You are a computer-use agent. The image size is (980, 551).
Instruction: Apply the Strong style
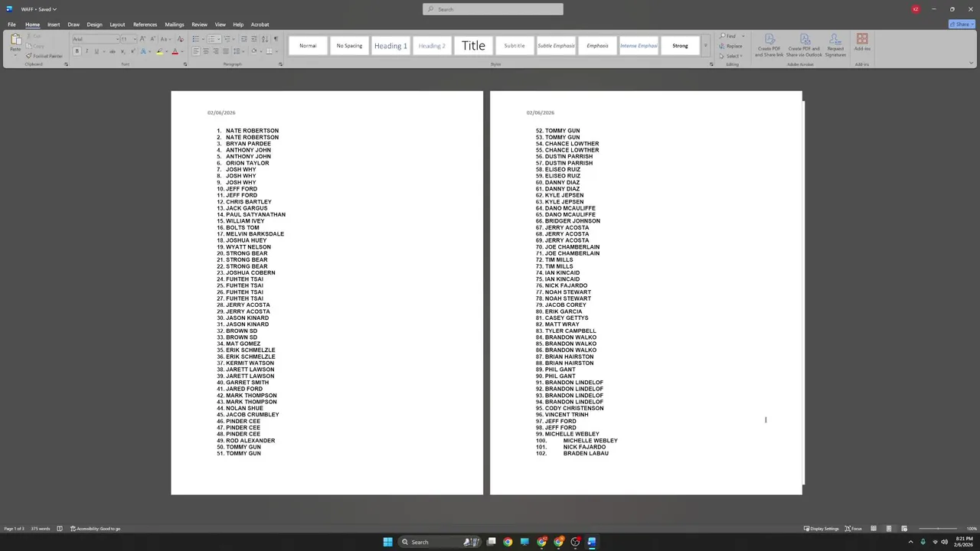(x=680, y=46)
